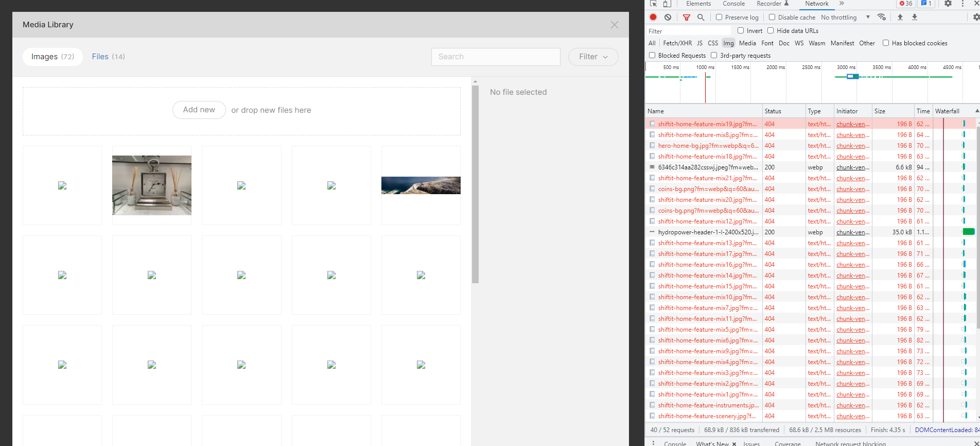Enable the Disable cache checkbox
The width and height of the screenshot is (980, 446).
click(x=772, y=17)
